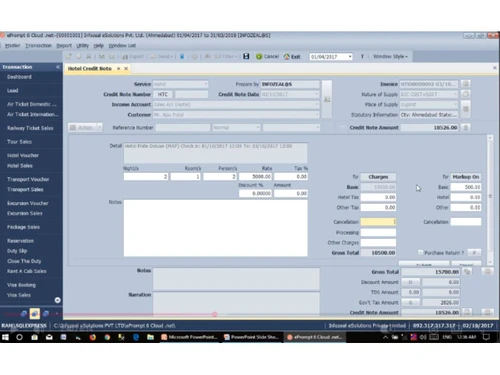The image size is (500, 375).
Task: Click the Save floppy disk icon
Action: [246, 56]
